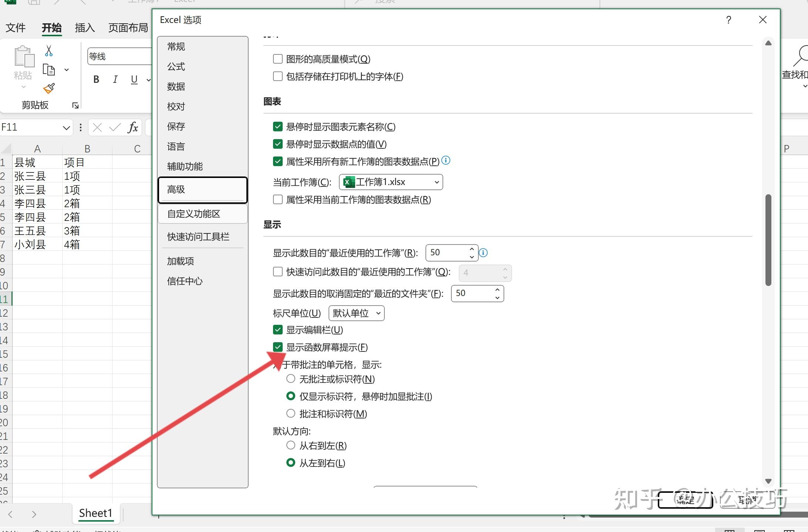Open current workbook dropdown 工作簿1.xlsx
The image size is (808, 532).
click(x=391, y=182)
